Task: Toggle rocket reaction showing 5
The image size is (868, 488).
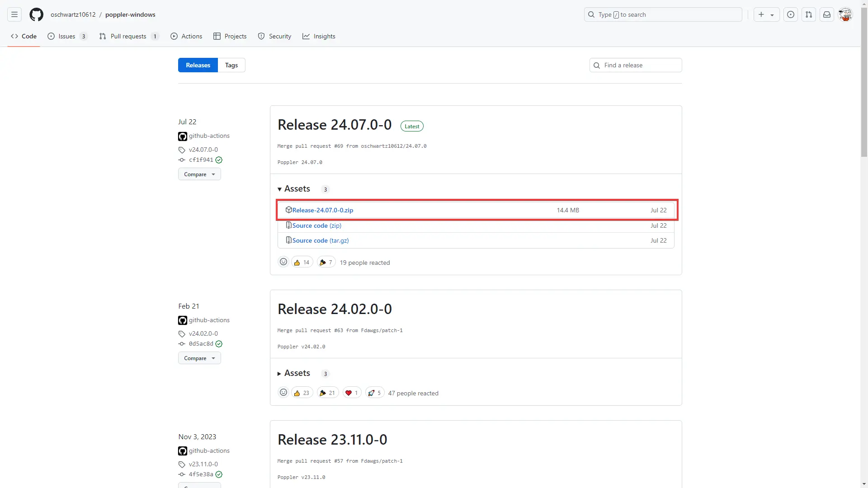Action: point(374,393)
